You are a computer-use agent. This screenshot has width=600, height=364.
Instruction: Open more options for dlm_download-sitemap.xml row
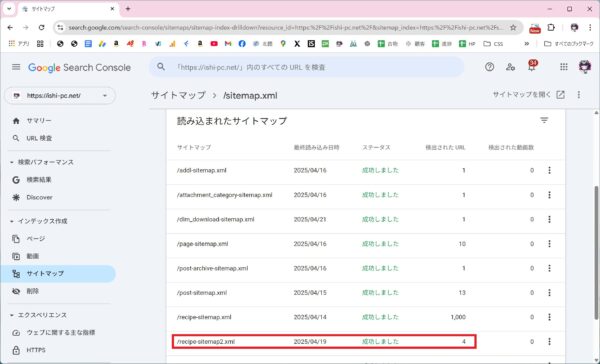[x=549, y=219]
